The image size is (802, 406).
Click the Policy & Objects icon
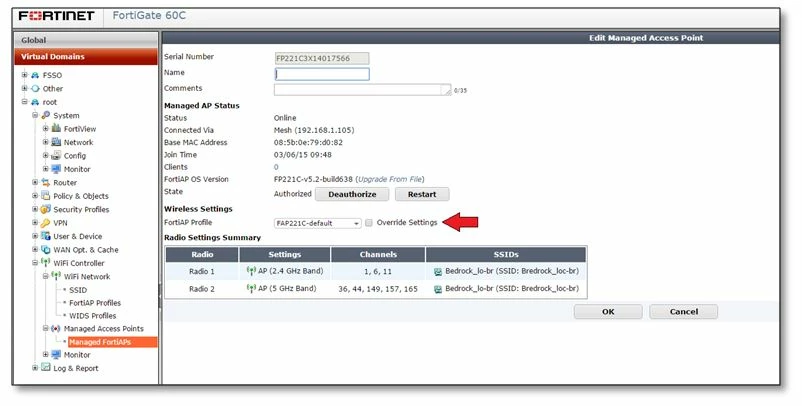click(46, 196)
